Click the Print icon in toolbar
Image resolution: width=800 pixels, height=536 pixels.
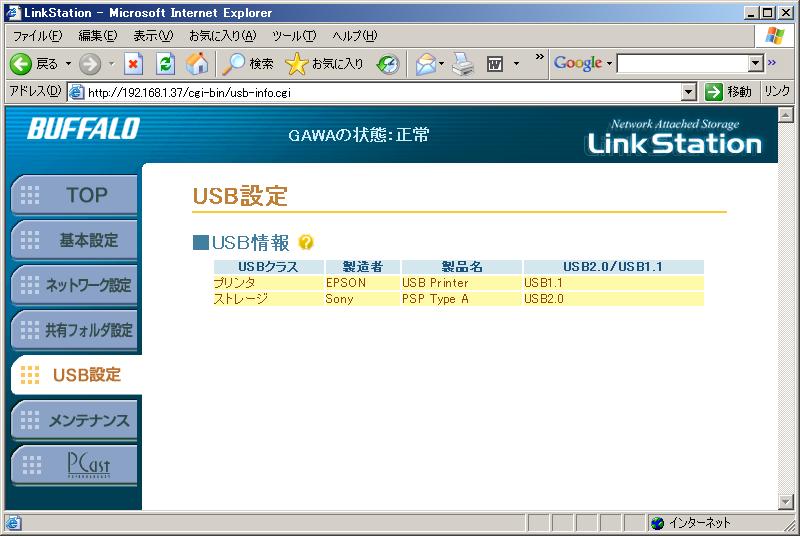click(x=462, y=64)
